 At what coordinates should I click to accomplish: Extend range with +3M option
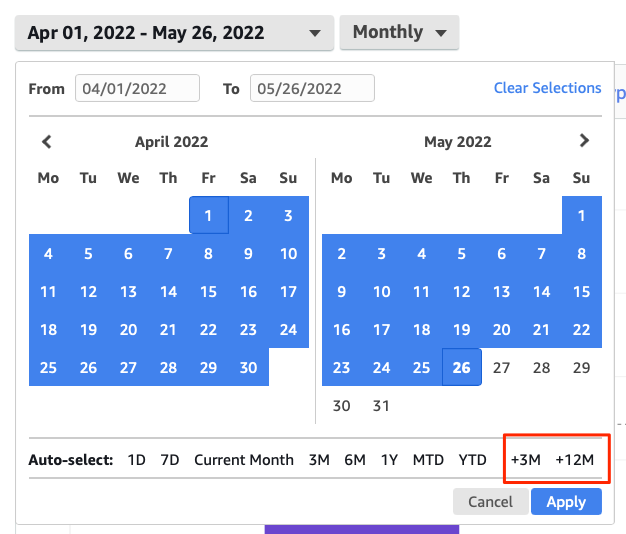coord(525,460)
